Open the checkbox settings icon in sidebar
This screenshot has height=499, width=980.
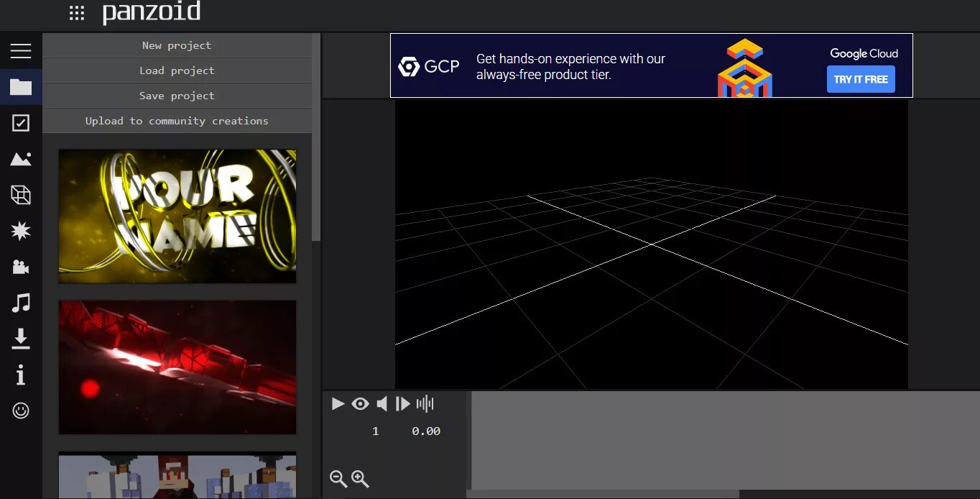pos(21,123)
